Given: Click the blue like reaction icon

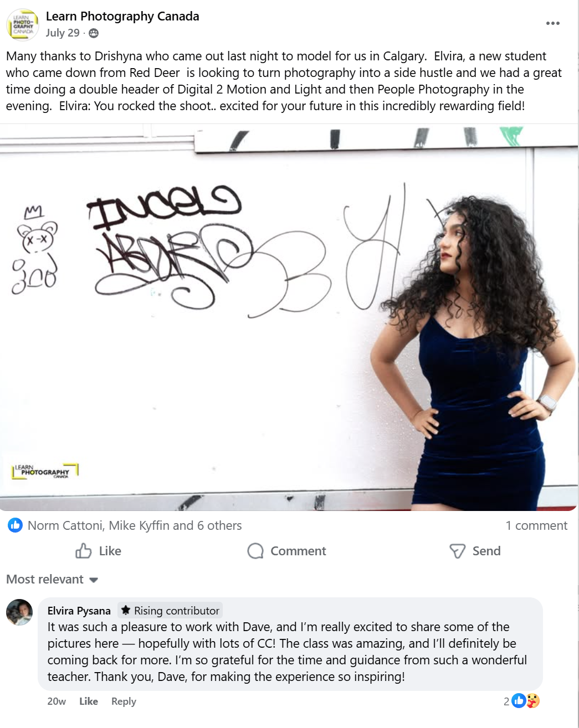Looking at the screenshot, I should point(15,525).
